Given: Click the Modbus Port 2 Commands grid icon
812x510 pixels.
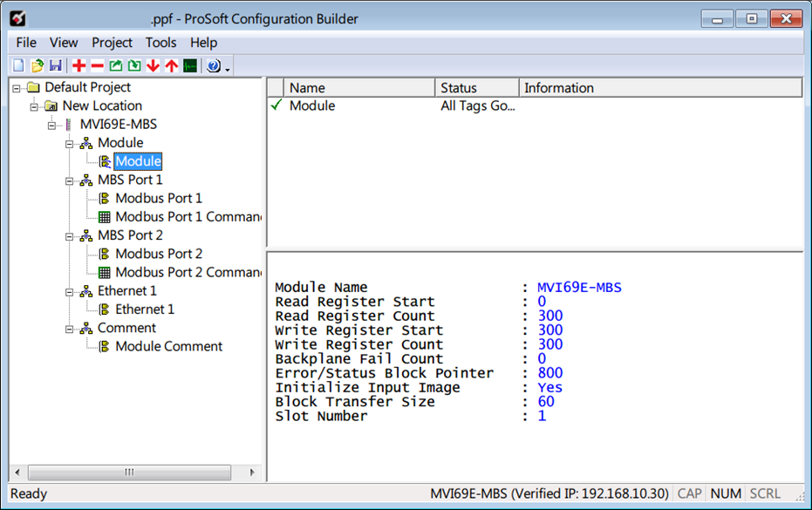Looking at the screenshot, I should (105, 272).
